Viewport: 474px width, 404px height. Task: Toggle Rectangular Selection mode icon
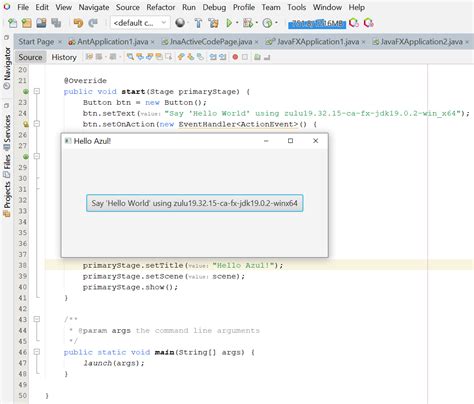(x=169, y=57)
